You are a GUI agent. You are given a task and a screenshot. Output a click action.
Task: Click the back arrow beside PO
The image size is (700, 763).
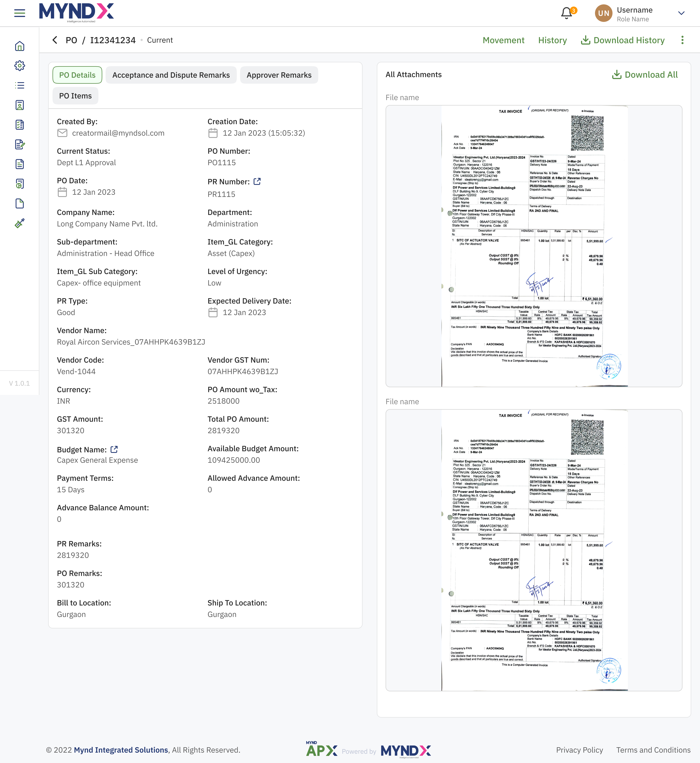(x=55, y=40)
